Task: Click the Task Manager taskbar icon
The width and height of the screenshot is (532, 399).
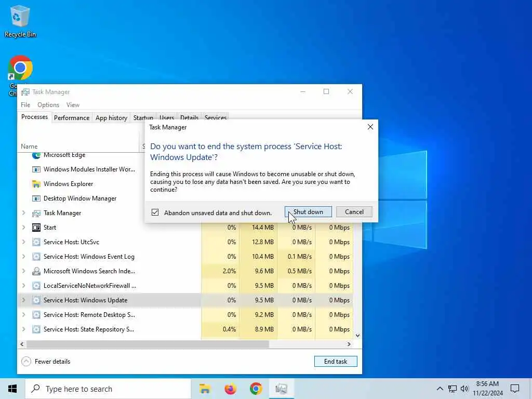Action: [x=281, y=389]
